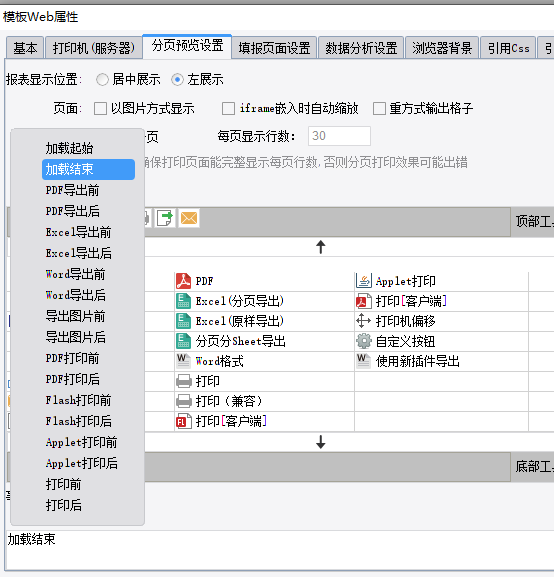Click the PDF label in button list
Viewport: 554px width, 577px height.
click(204, 281)
